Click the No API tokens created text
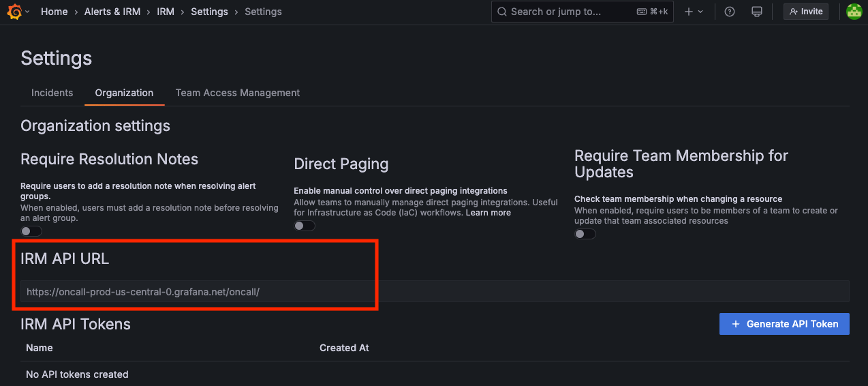Image resolution: width=868 pixels, height=386 pixels. point(77,374)
